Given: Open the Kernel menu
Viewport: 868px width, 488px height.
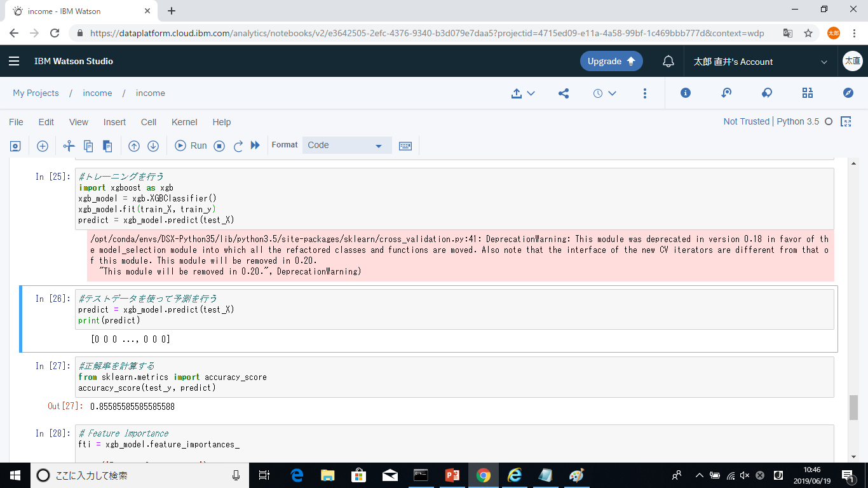Looking at the screenshot, I should pyautogui.click(x=184, y=122).
